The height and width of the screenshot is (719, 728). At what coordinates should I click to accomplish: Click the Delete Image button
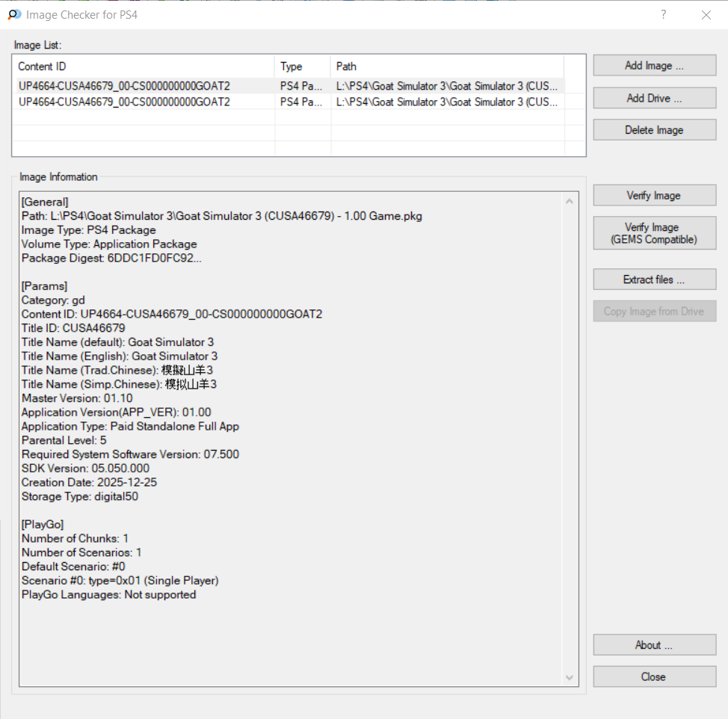pos(654,130)
